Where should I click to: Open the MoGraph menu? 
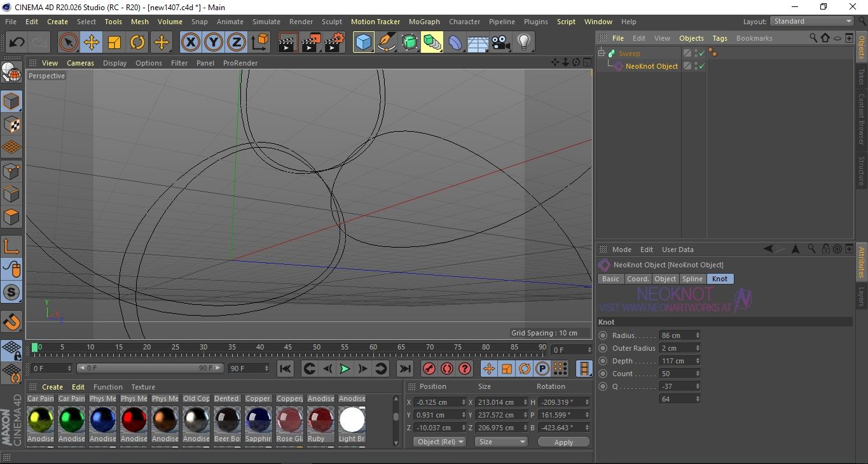(x=424, y=22)
